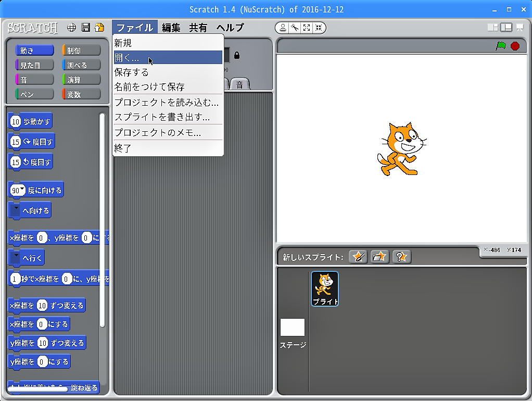Select the shrink sprite tool

click(318, 28)
